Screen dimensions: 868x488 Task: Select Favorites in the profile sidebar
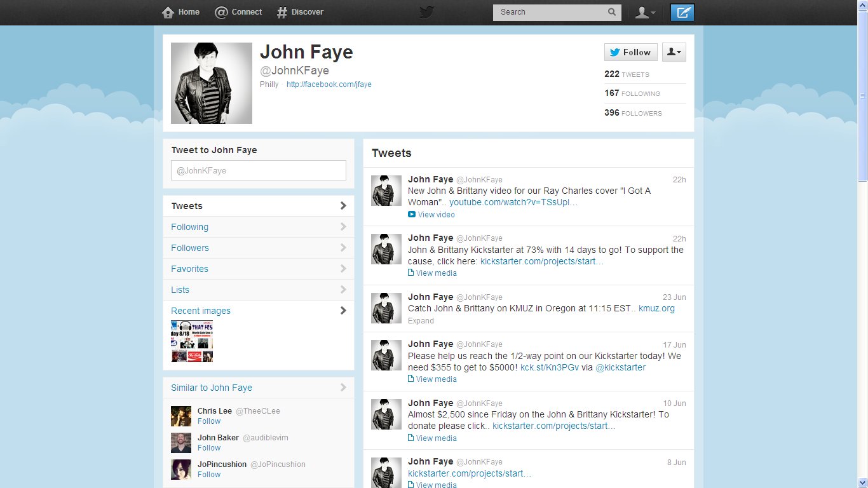click(189, 269)
